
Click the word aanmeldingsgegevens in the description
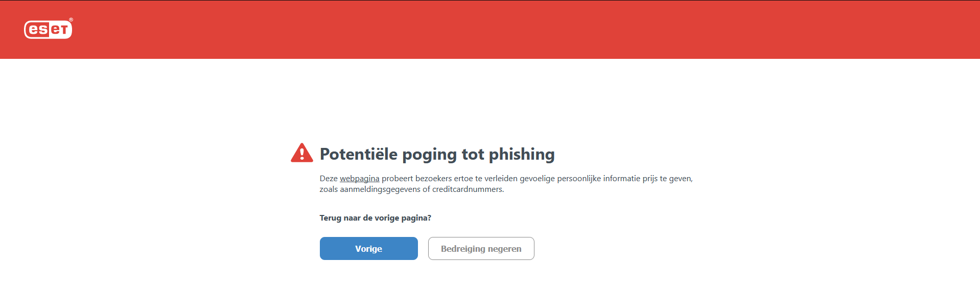[380, 189]
